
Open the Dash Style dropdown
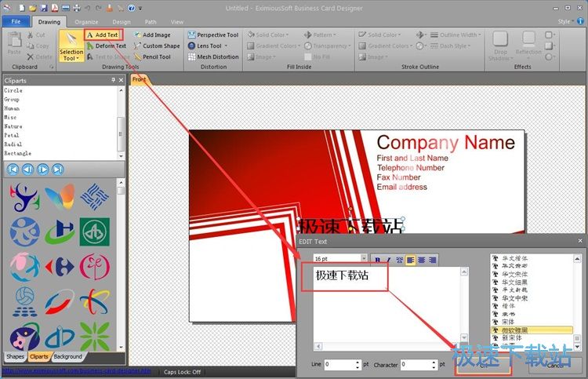point(450,46)
